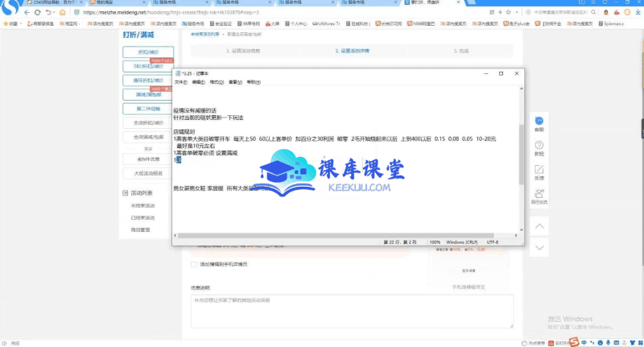Open the 反馈 feedback pencil icon
Screen dimensions: 644x347
click(539, 172)
